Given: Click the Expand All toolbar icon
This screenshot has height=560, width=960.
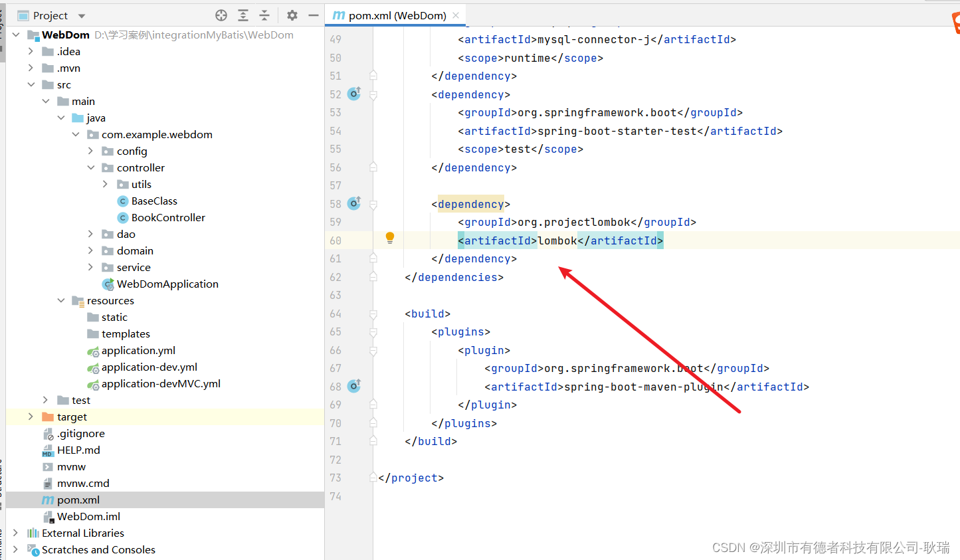Looking at the screenshot, I should click(243, 15).
